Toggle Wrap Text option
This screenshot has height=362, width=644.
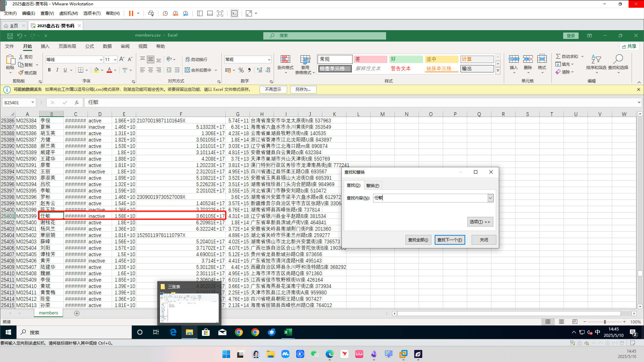196,59
